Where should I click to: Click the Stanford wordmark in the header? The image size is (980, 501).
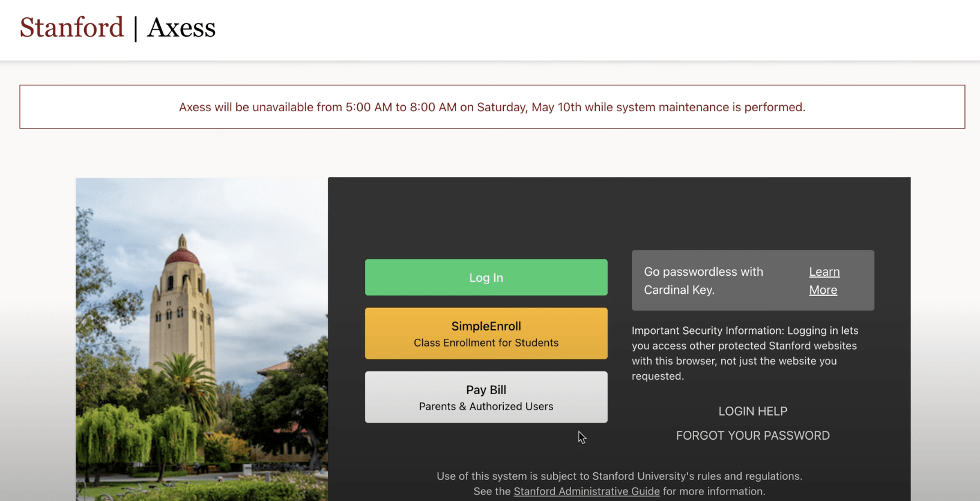coord(71,28)
